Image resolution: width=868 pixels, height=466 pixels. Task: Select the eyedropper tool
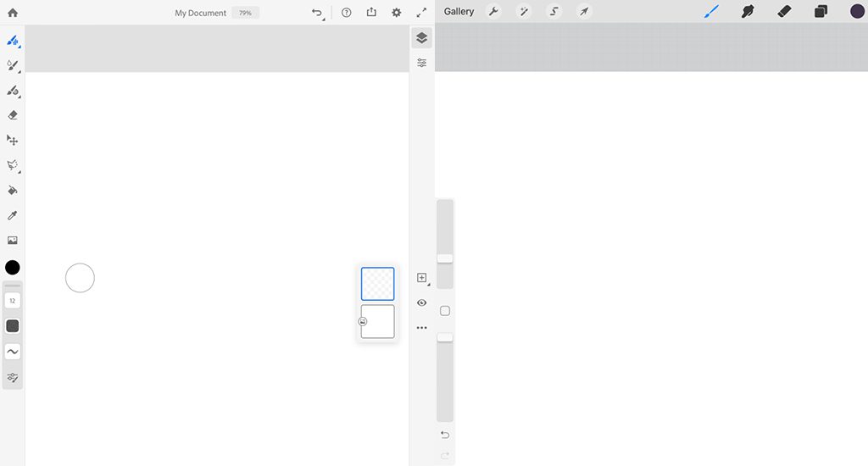(13, 215)
